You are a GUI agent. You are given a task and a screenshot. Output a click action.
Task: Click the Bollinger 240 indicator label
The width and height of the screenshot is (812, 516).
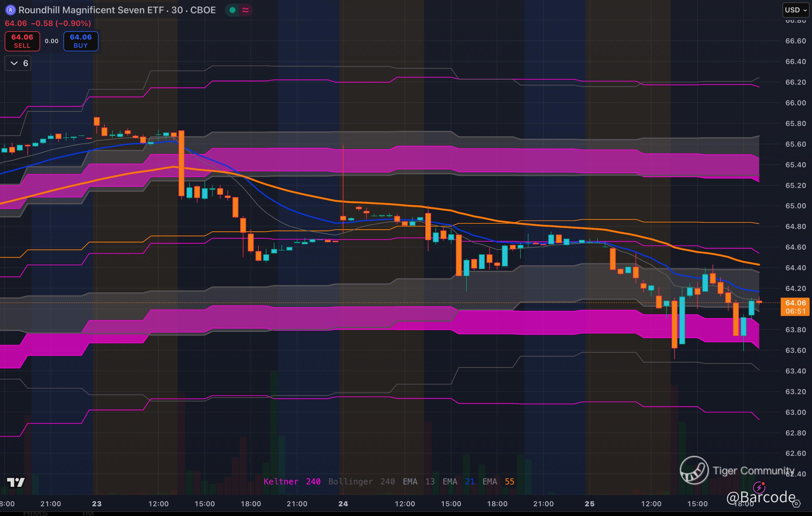361,481
